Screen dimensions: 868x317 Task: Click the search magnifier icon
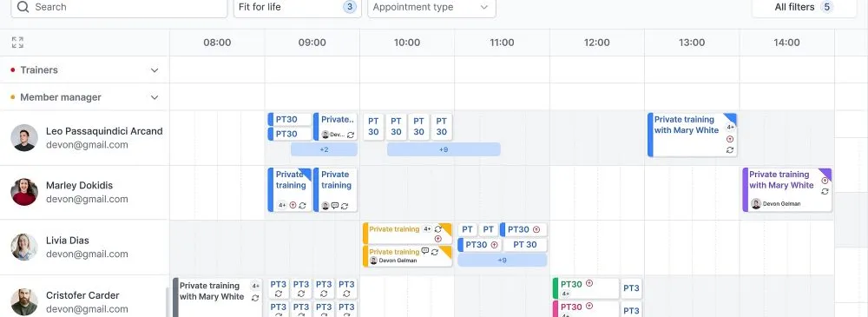[x=23, y=7]
